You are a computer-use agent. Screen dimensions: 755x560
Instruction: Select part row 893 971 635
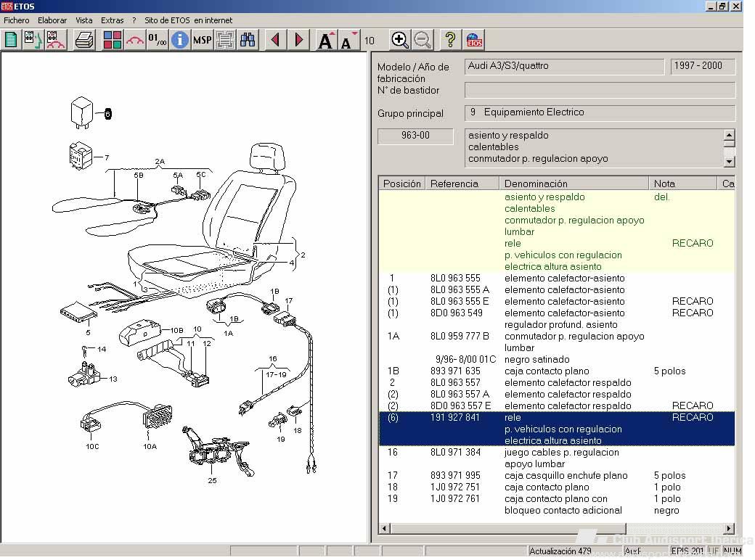coord(557,371)
